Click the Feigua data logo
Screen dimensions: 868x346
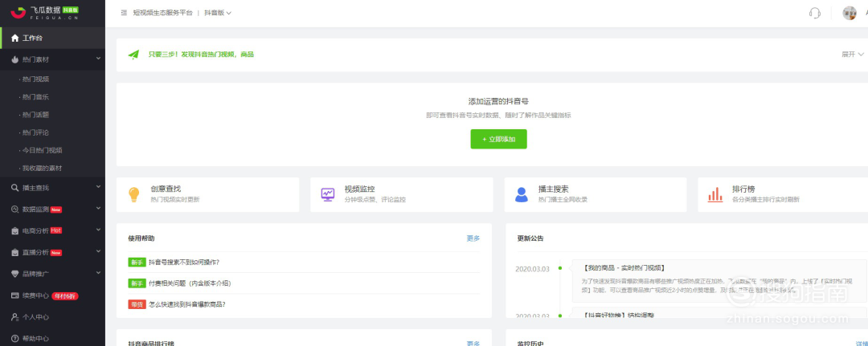coord(45,12)
